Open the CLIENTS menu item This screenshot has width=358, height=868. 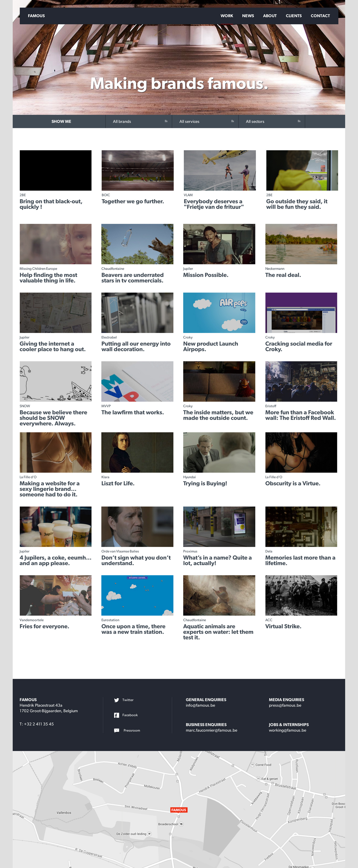coord(294,16)
